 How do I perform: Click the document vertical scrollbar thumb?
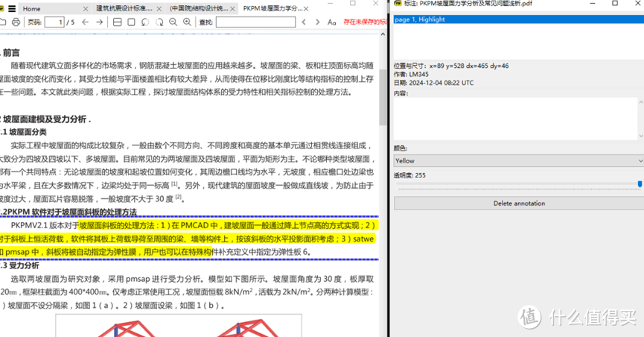pyautogui.click(x=383, y=97)
